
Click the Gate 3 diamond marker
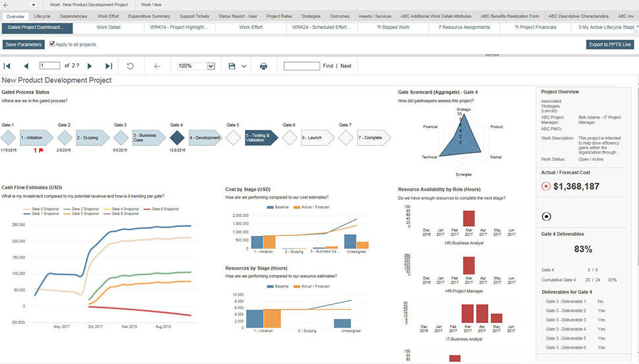[121, 138]
